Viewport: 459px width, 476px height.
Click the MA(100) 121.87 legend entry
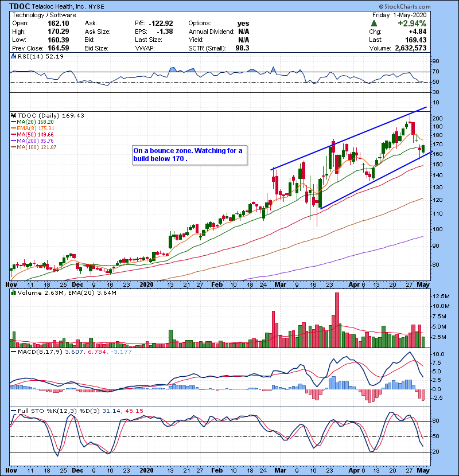tap(35, 147)
